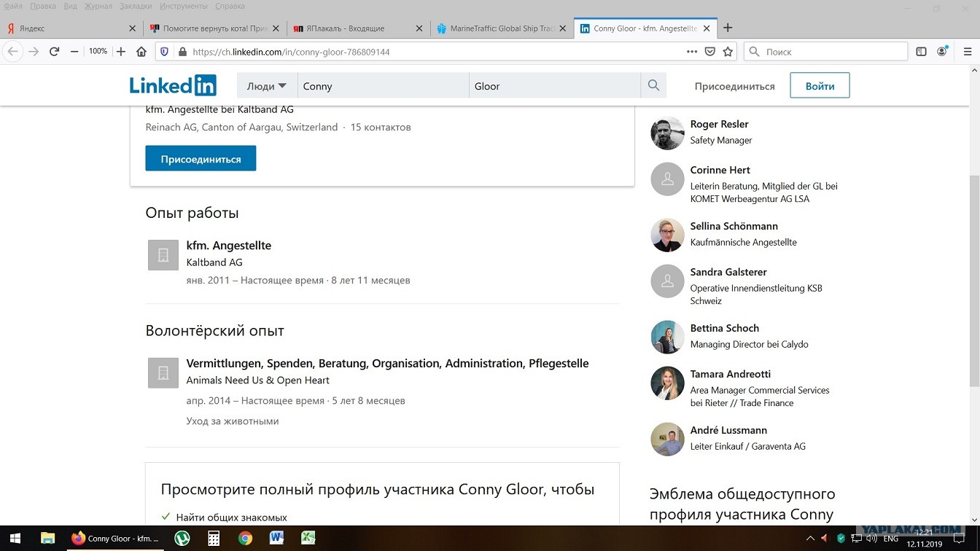This screenshot has height=551, width=980.
Task: Close the MarineTraffic tab
Action: tap(563, 28)
